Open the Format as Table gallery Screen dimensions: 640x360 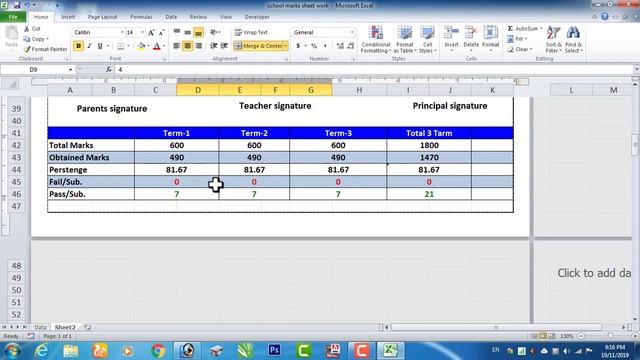click(x=405, y=39)
